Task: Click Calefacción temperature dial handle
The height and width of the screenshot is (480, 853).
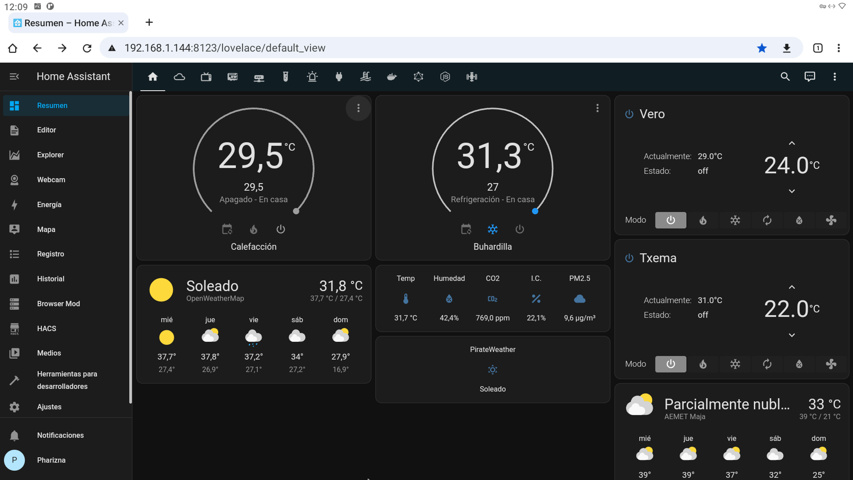Action: click(x=296, y=211)
